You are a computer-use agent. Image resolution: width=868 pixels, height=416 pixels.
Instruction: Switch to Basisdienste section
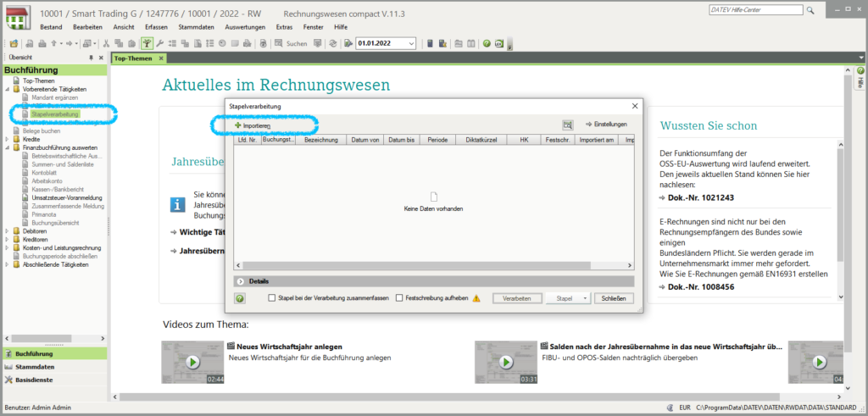tap(53, 380)
